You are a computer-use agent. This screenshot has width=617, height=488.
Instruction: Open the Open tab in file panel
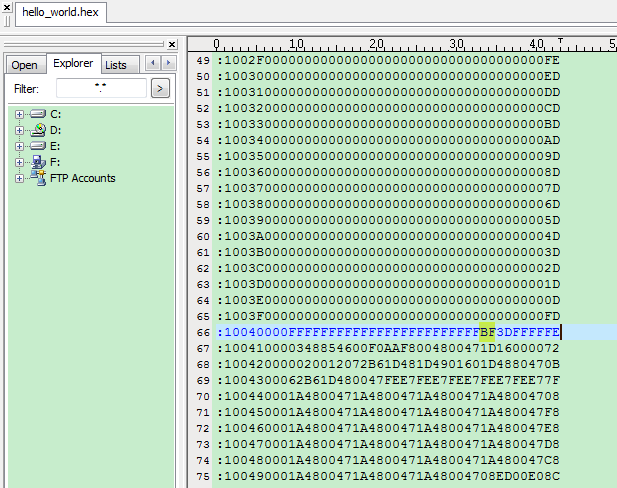[24, 65]
